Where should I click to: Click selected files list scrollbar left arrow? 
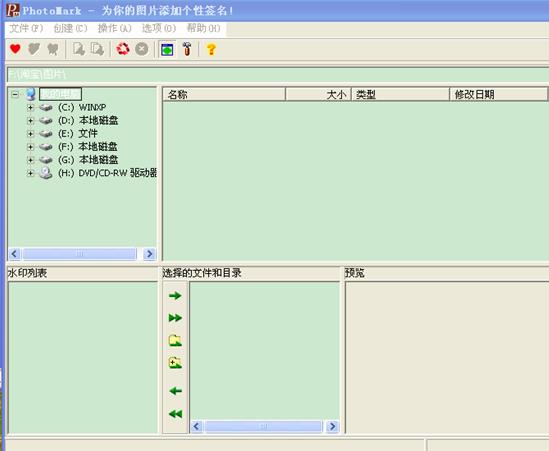[196, 426]
